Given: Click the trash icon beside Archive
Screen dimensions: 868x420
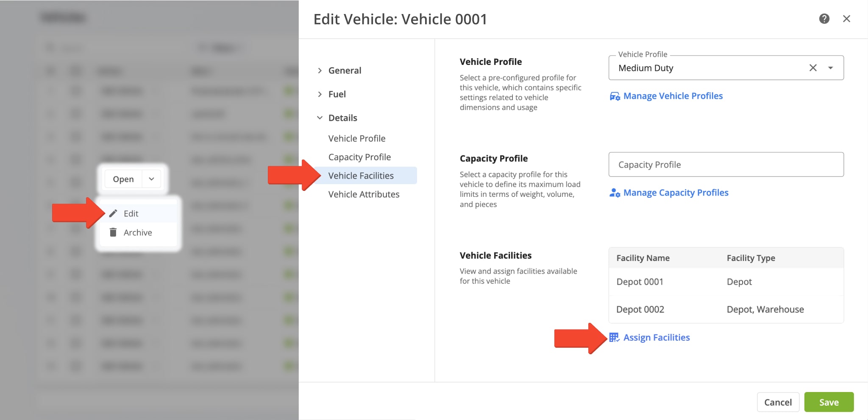Looking at the screenshot, I should pyautogui.click(x=113, y=232).
